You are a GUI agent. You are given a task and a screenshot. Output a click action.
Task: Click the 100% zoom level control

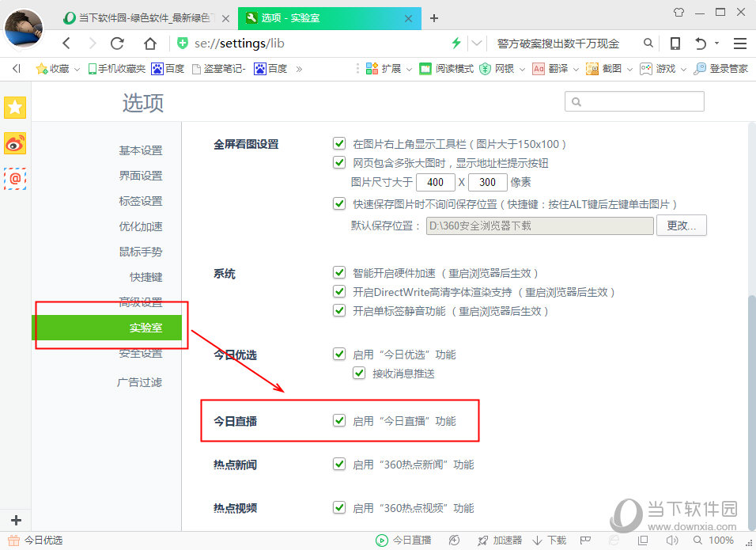(x=723, y=540)
